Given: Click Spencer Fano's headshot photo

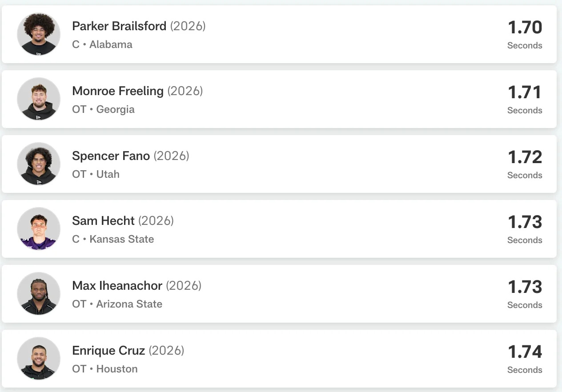Looking at the screenshot, I should 39,164.
